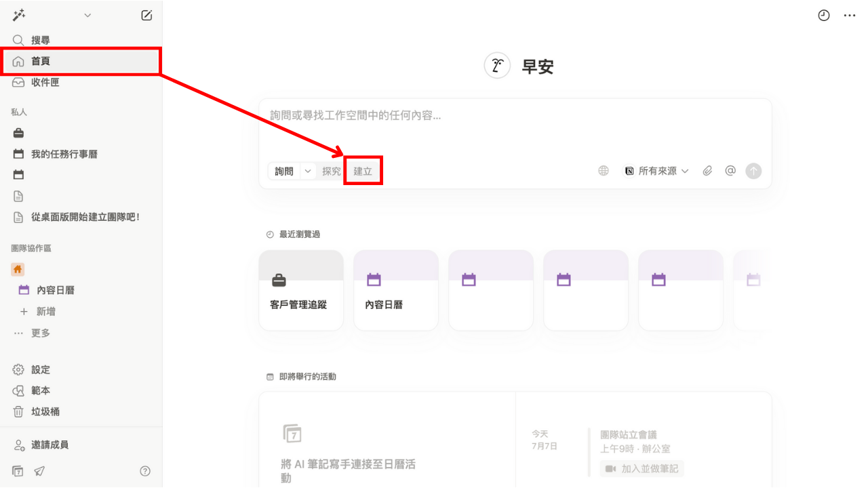Screen dimensions: 868x488
Task: Click the paperclip attach icon
Action: tap(707, 171)
